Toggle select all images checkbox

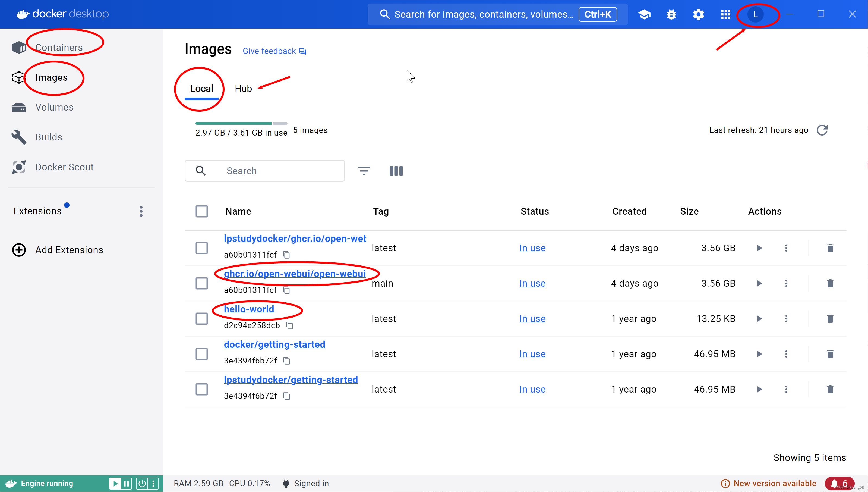(x=201, y=211)
